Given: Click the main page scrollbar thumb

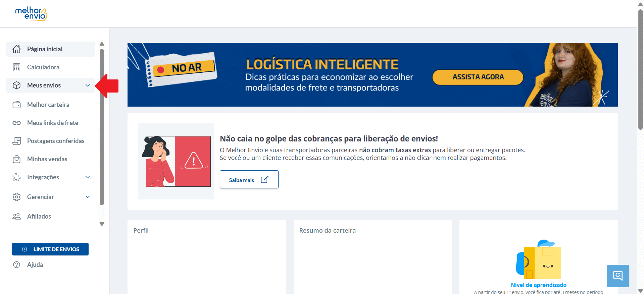Looking at the screenshot, I should [x=640, y=69].
